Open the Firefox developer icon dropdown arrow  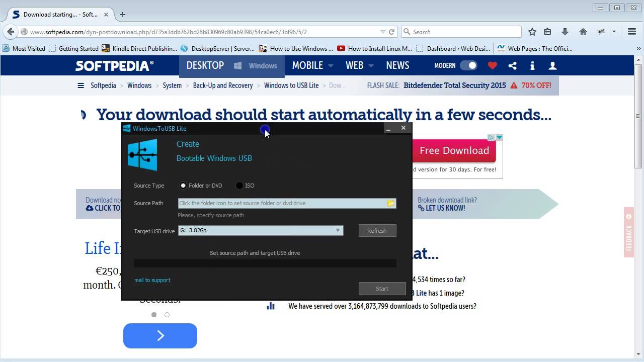[614, 32]
